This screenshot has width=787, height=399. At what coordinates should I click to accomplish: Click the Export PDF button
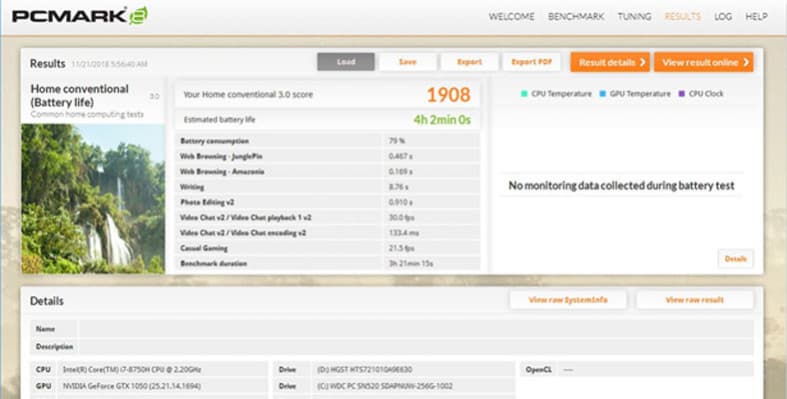pos(532,62)
